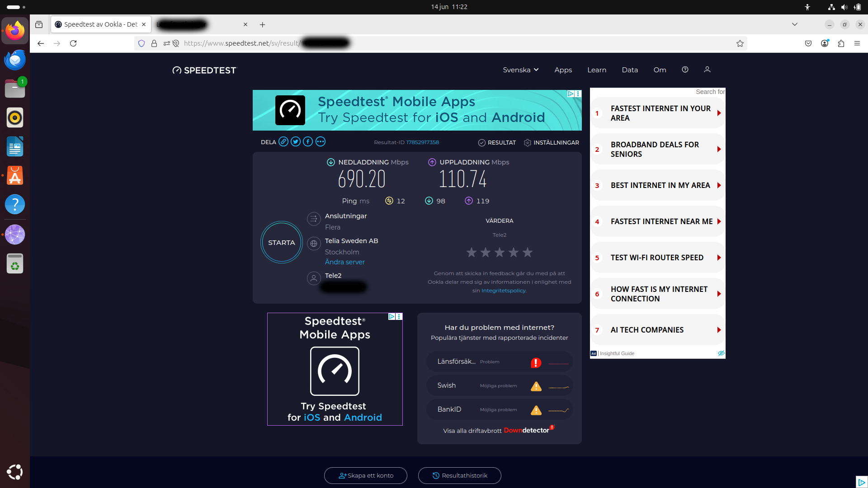Show applications with Ubuntu logo
Screen dimensions: 868x488
coord(15,472)
